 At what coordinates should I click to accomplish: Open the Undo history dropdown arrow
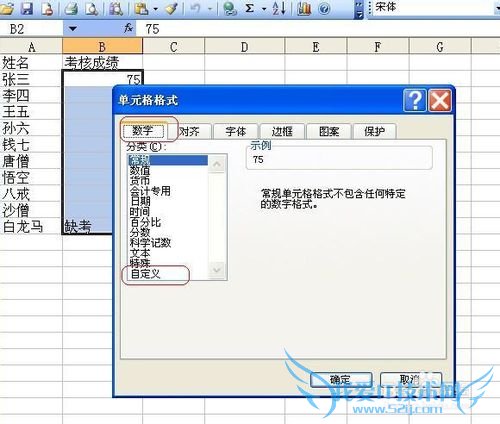pyautogui.click(x=210, y=9)
